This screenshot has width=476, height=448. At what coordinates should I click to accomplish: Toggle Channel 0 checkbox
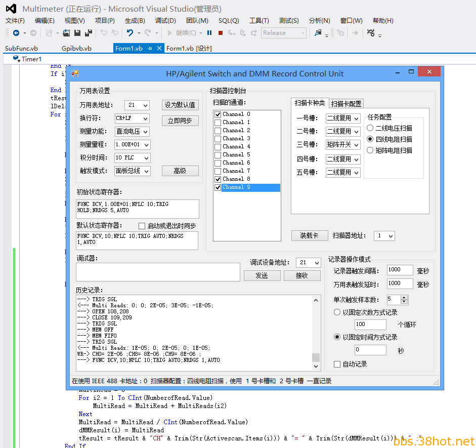coord(218,114)
